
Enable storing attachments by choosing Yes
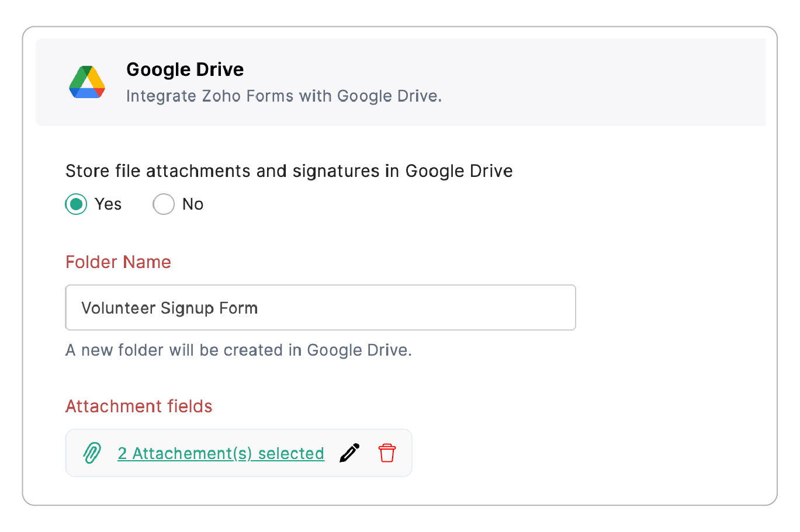76,204
